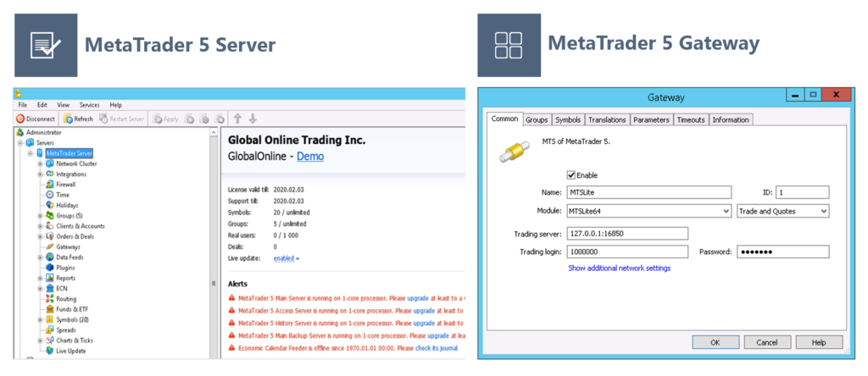Switch to the Timeouts tab
Screen dimensions: 868x376
[x=691, y=120]
